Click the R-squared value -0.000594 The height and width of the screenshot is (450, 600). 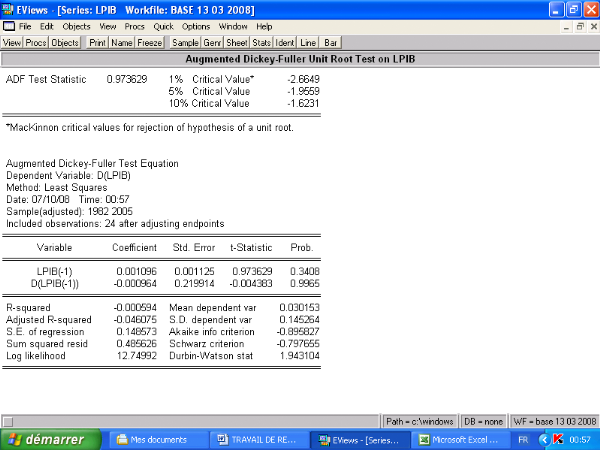(x=135, y=308)
